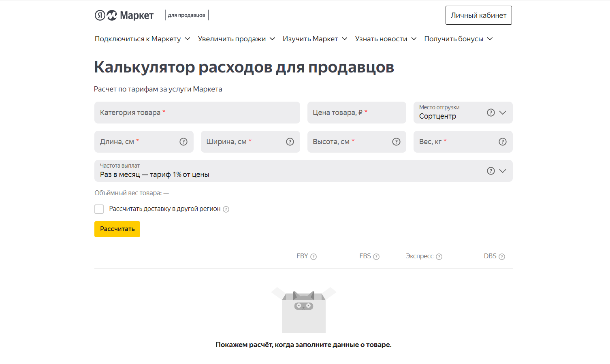Screen dimensions: 610x364
Task: Click the Экспресс question mark icon
Action: tap(439, 257)
